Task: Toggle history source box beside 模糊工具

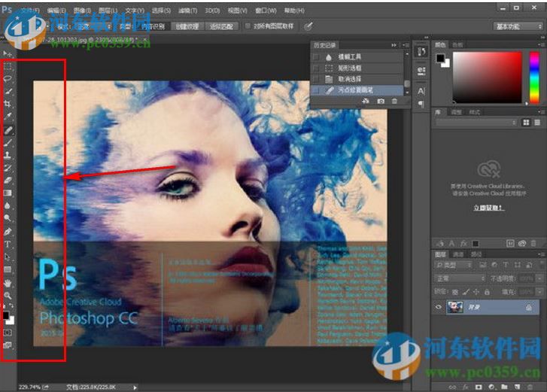Action: [x=316, y=57]
